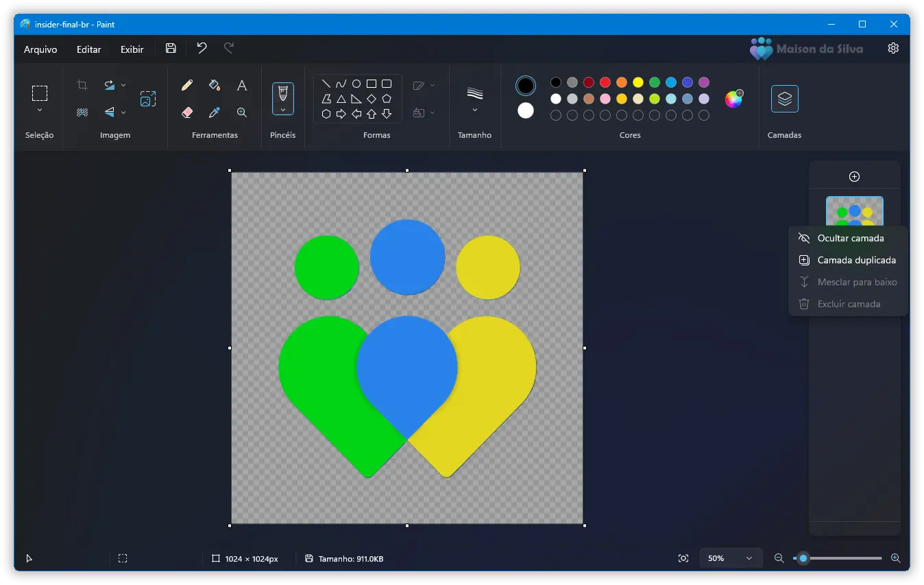924x585 pixels.
Task: Open the Arquivo menu
Action: pos(40,49)
